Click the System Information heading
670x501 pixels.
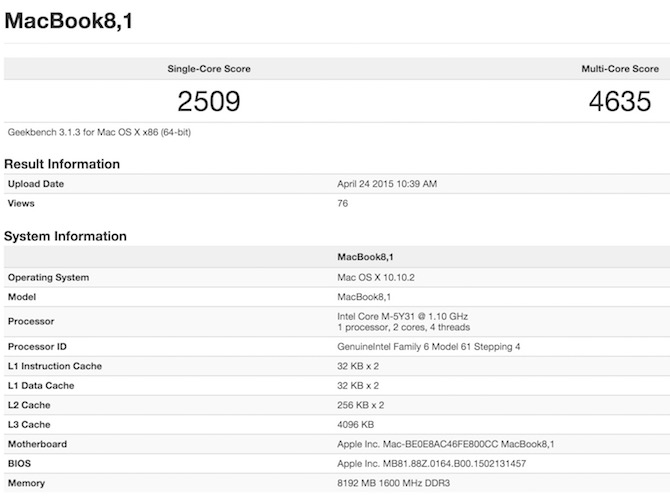pos(65,237)
